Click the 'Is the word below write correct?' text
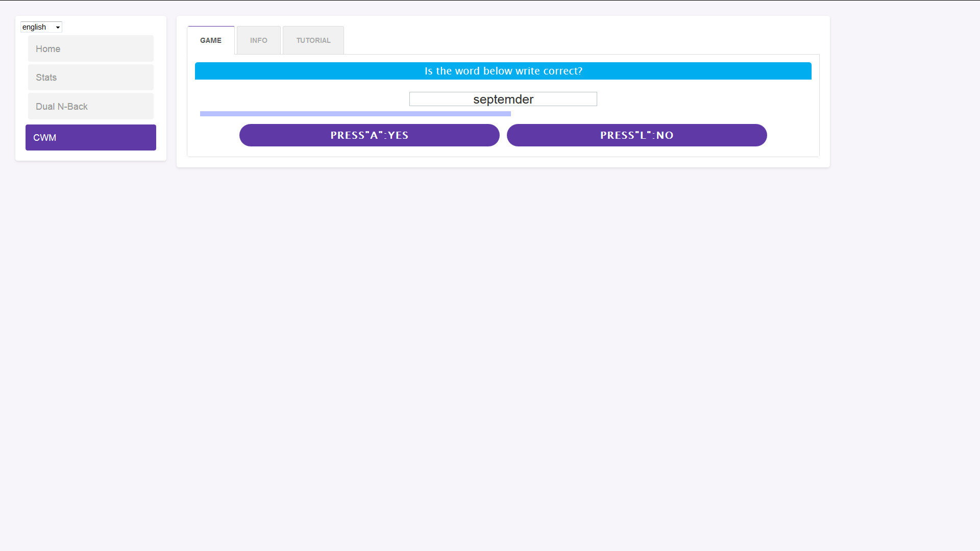Viewport: 980px width, 551px height. [503, 71]
